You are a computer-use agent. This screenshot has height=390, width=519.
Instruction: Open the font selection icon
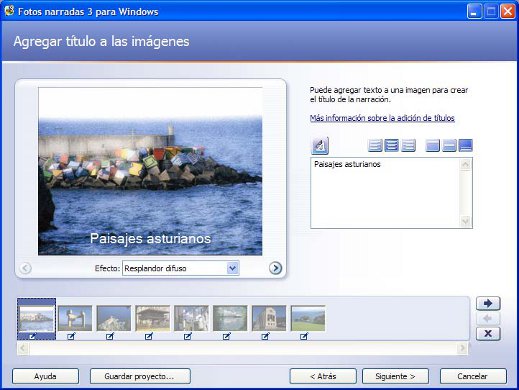tap(320, 146)
